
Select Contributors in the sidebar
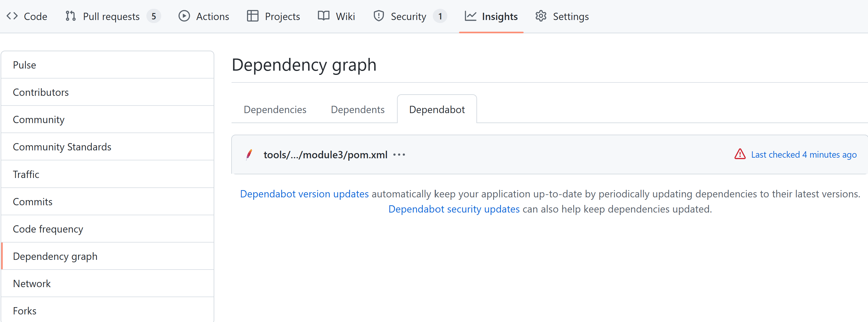tap(108, 92)
